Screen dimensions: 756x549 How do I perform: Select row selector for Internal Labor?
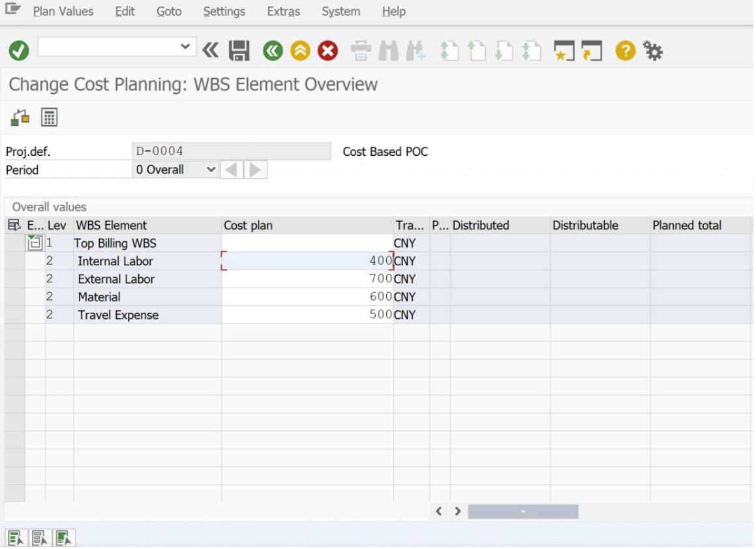pyautogui.click(x=15, y=261)
